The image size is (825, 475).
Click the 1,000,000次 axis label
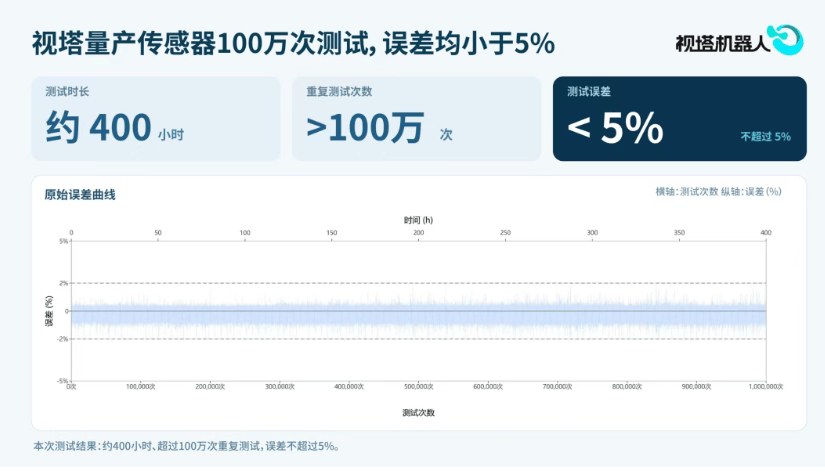[x=766, y=387]
